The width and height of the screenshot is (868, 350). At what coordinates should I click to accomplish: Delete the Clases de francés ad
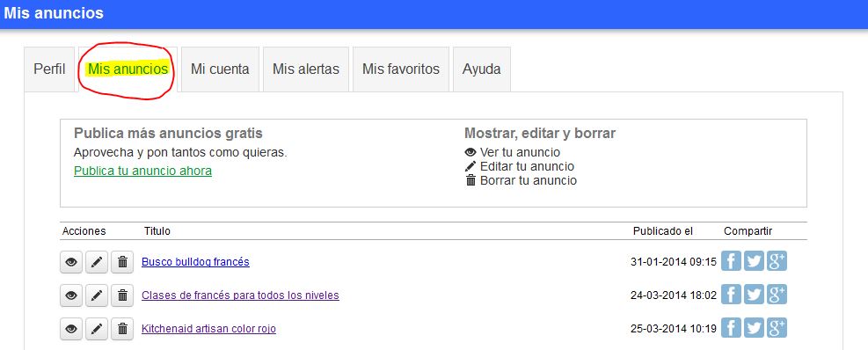click(x=122, y=295)
